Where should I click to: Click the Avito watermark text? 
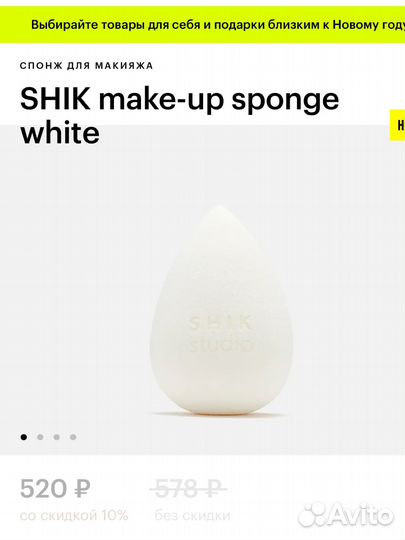click(x=360, y=516)
